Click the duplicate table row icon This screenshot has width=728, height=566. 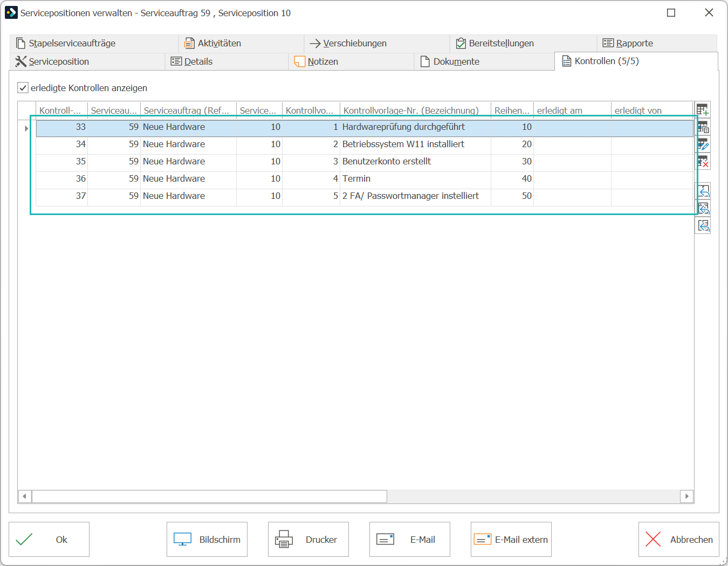(703, 127)
